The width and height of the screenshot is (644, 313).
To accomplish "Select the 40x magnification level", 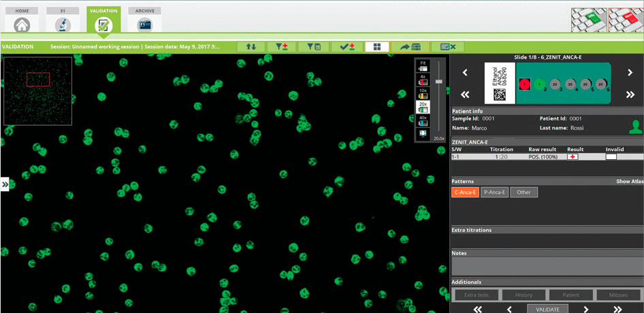I will coord(423,120).
